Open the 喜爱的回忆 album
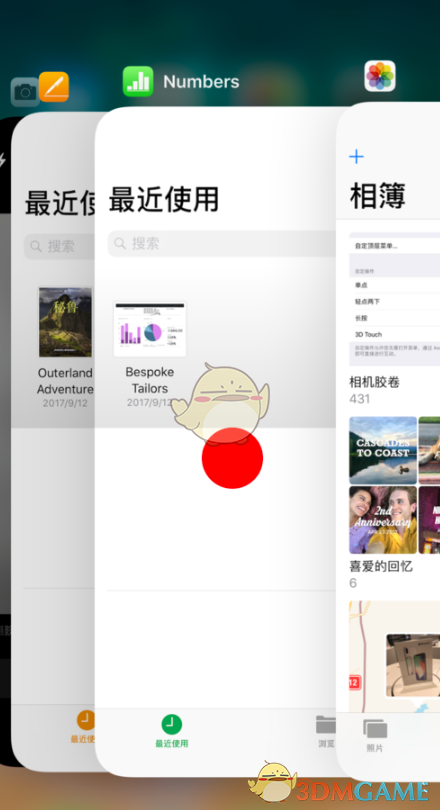 tap(381, 566)
